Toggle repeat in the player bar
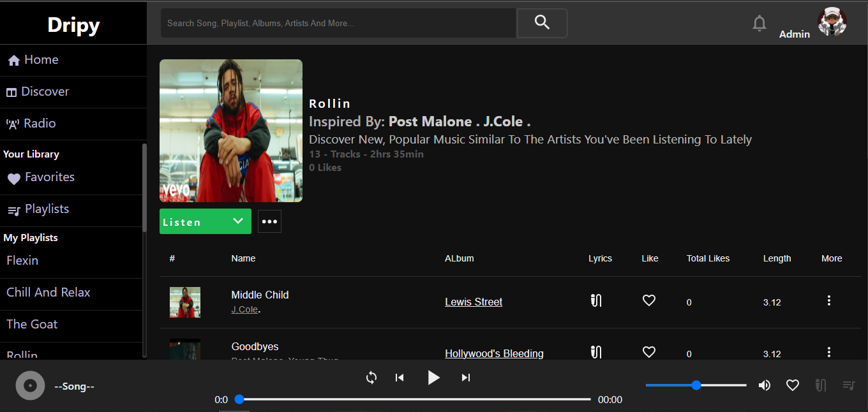Viewport: 868px width, 412px height. [371, 378]
